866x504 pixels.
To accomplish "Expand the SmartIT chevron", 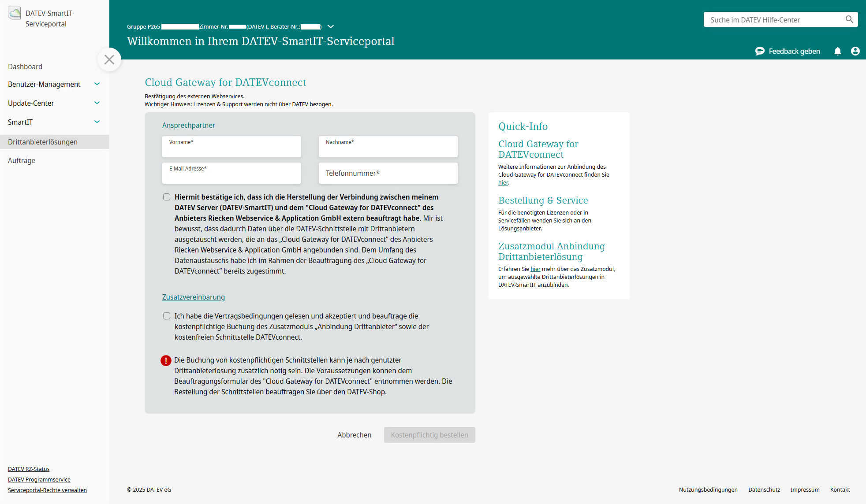I will (97, 122).
